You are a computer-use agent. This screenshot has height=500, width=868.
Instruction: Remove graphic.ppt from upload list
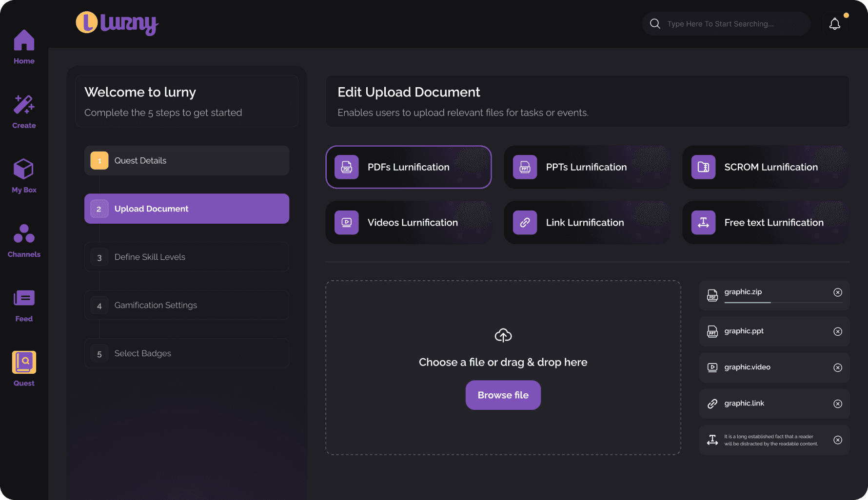click(838, 331)
